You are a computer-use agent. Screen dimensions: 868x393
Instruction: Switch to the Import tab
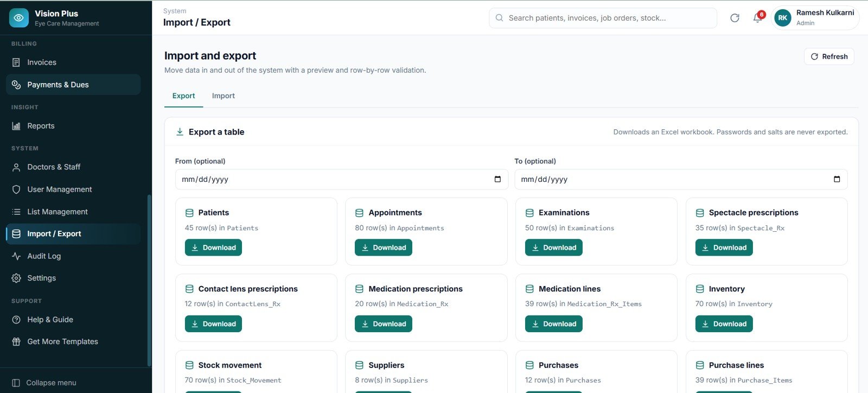(x=224, y=96)
